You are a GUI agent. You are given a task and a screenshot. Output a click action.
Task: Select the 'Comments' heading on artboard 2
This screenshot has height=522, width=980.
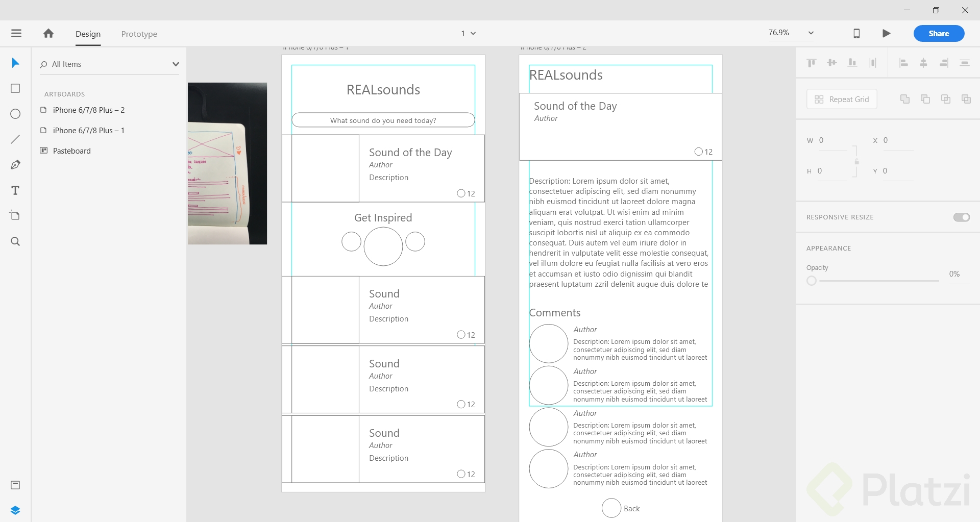[x=555, y=313]
